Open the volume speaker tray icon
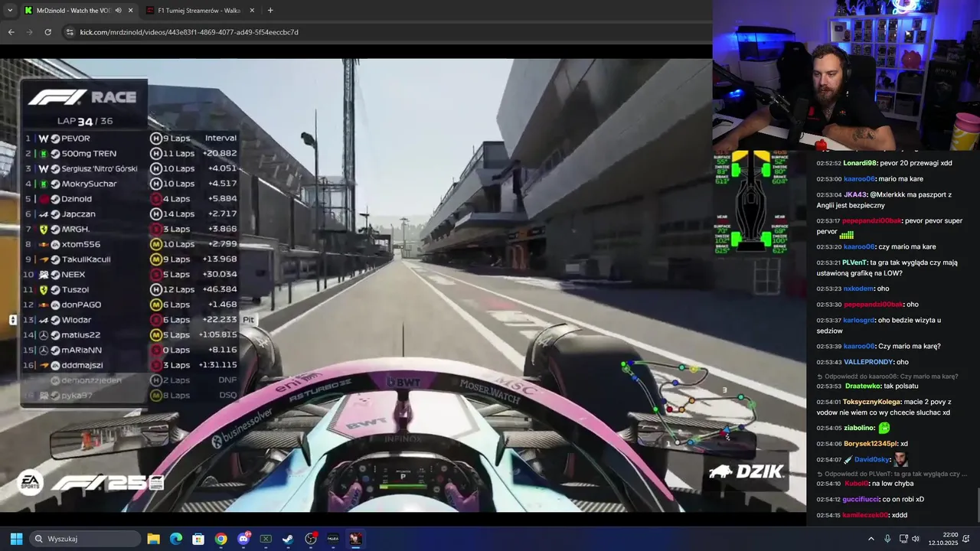Image resolution: width=980 pixels, height=551 pixels. (x=916, y=539)
